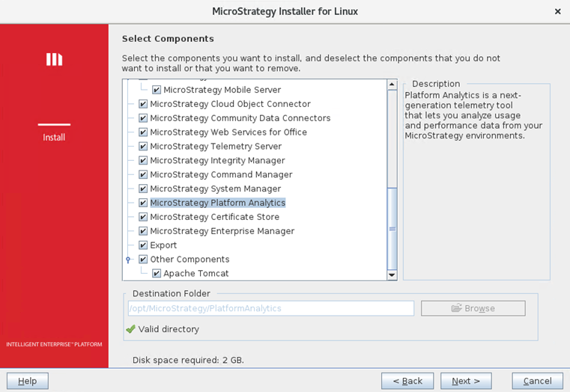Toggle MicroStrategy Cloud Object Connector checkbox

tap(143, 104)
